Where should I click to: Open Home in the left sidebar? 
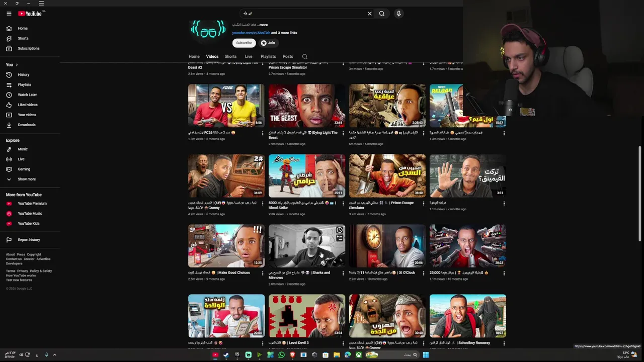coord(30,28)
